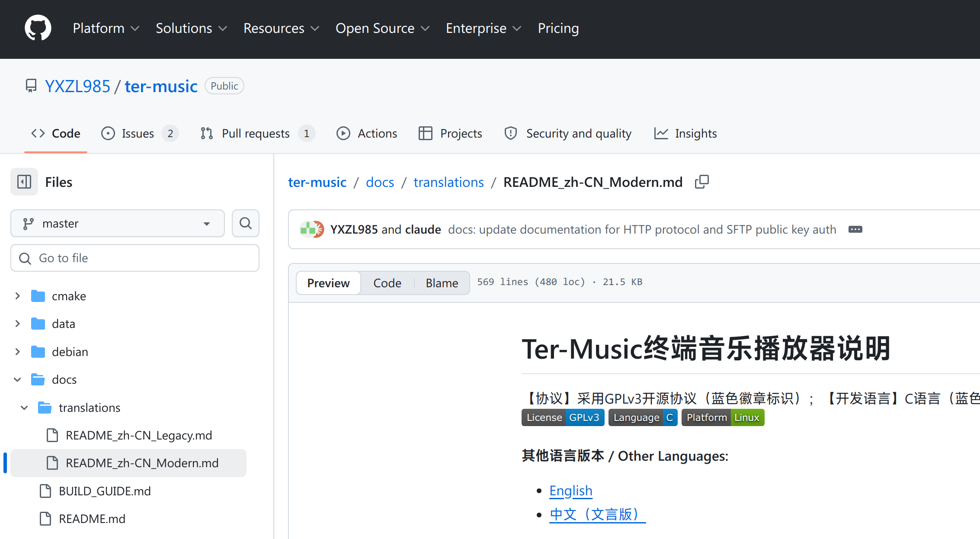The width and height of the screenshot is (980, 539).
Task: Select README_zh-CN_Modern.md in file tree
Action: pyautogui.click(x=128, y=463)
